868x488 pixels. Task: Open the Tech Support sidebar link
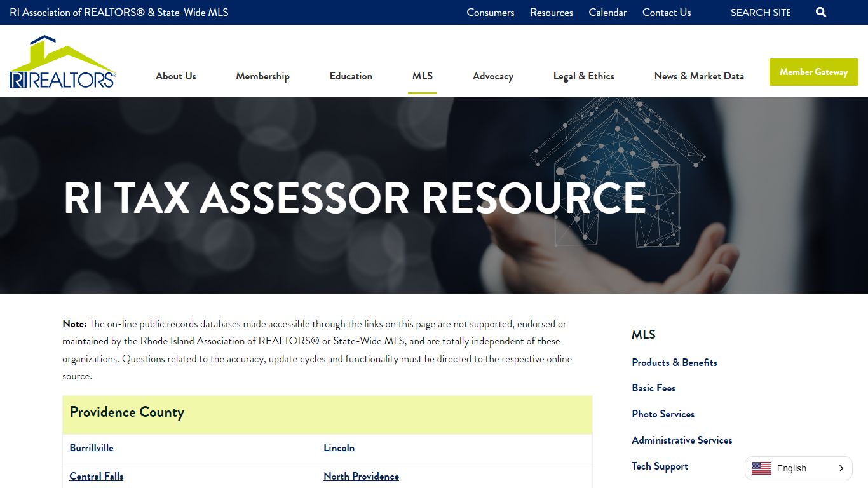coord(660,466)
